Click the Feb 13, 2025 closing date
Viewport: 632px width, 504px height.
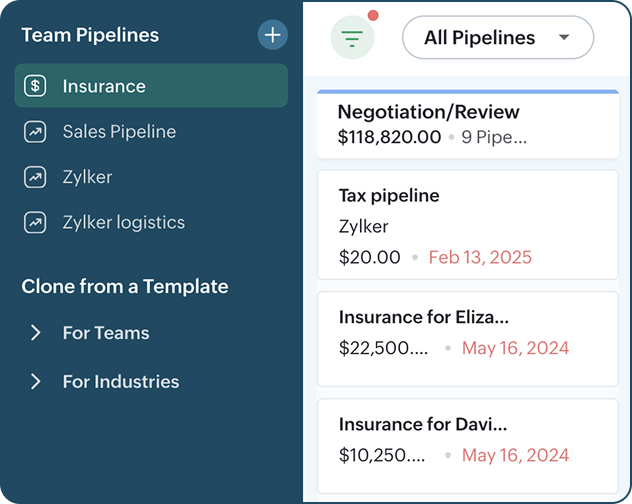coord(480,257)
